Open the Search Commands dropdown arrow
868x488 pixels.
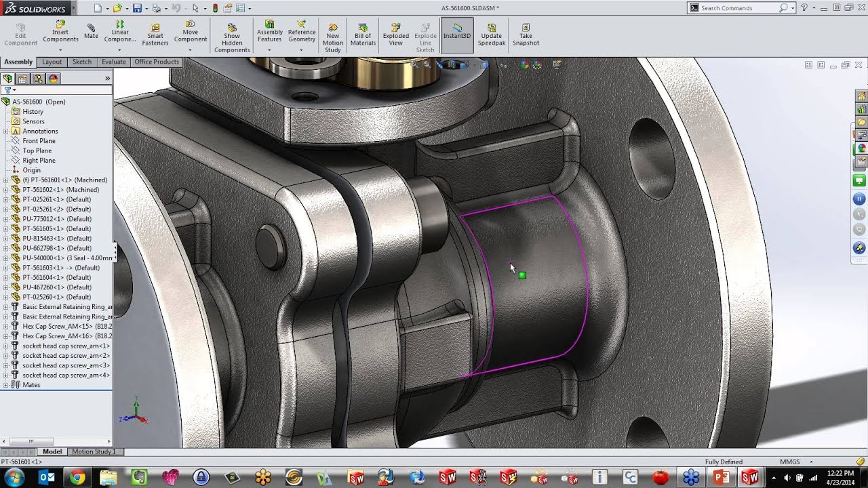pos(792,8)
